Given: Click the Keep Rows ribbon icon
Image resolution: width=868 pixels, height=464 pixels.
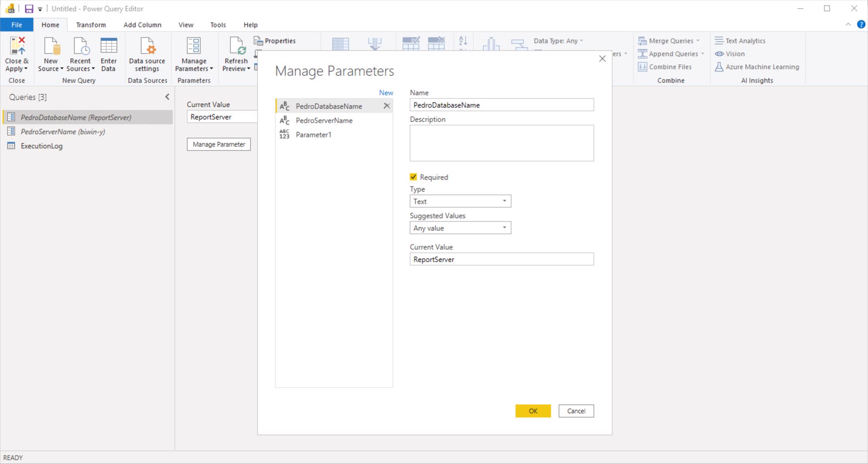Looking at the screenshot, I should pyautogui.click(x=411, y=43).
